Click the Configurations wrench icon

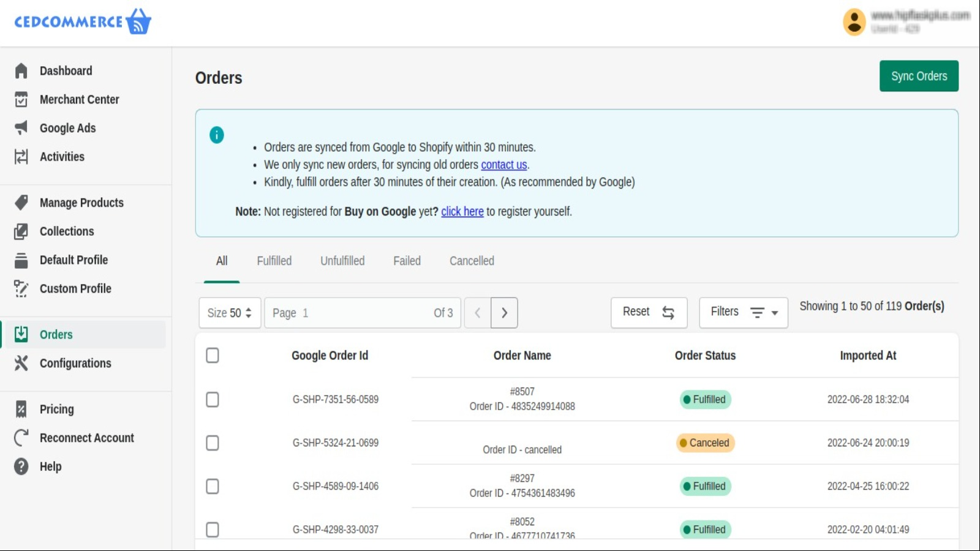coord(21,363)
